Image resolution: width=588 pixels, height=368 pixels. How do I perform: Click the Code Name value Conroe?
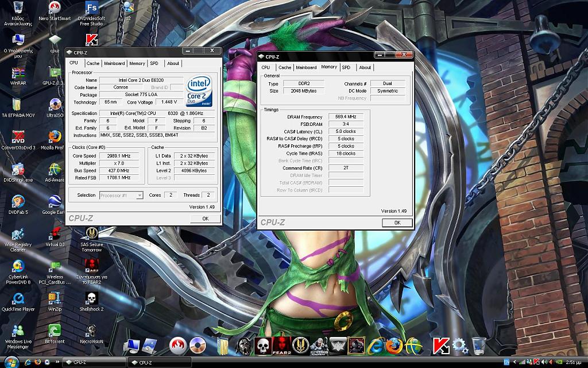[x=121, y=87]
